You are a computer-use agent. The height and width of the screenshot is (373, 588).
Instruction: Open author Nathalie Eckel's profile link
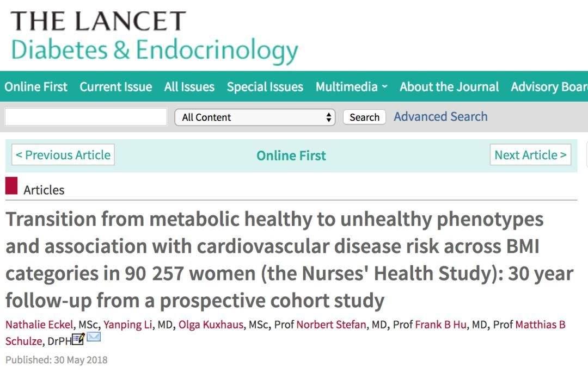[40, 325]
